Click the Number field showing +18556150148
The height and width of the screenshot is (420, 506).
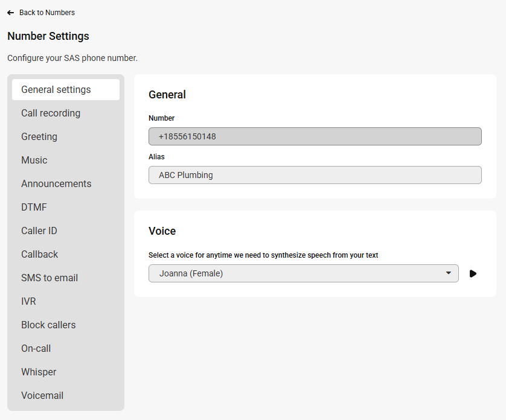point(315,136)
